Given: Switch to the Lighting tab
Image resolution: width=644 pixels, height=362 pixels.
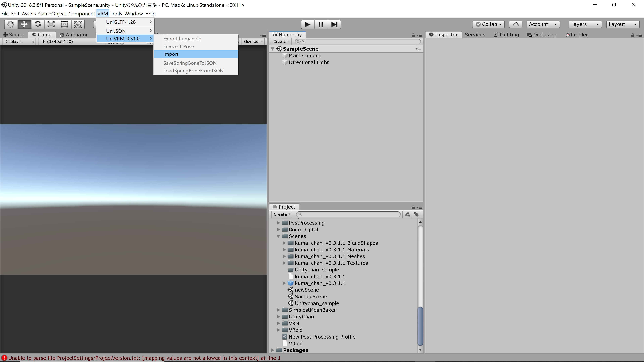Looking at the screenshot, I should tap(506, 35).
